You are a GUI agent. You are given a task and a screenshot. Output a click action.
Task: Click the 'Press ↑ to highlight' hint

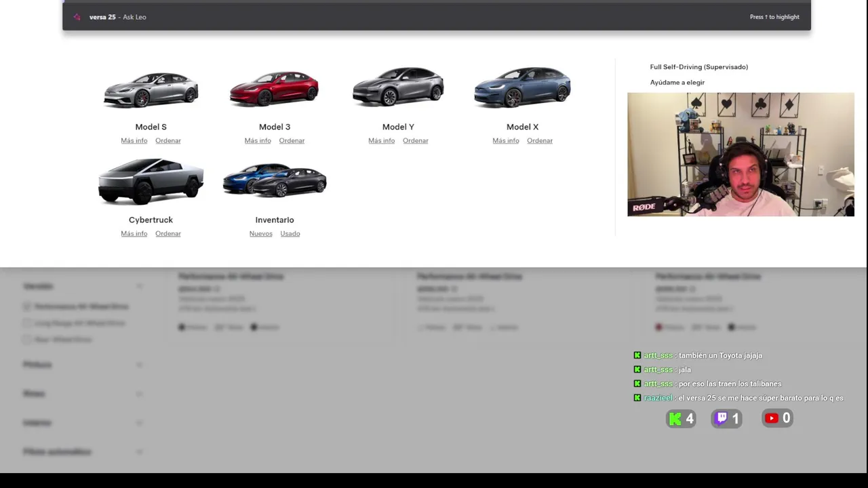(x=774, y=17)
